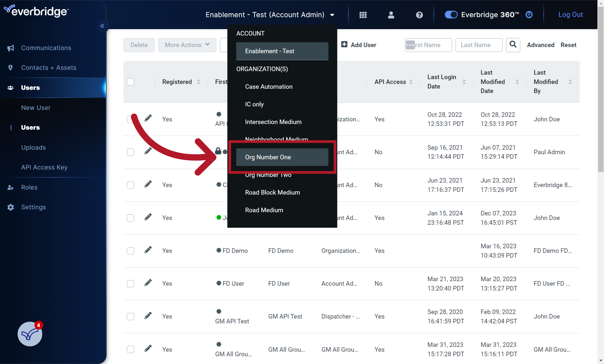Edit the FD Demo user row
The width and height of the screenshot is (604, 364).
click(148, 250)
